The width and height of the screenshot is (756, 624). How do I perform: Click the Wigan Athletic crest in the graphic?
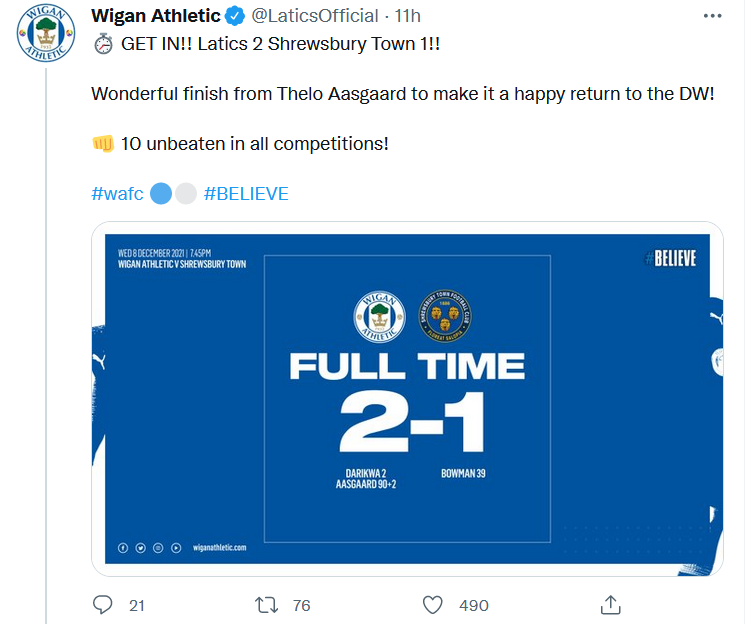(378, 315)
